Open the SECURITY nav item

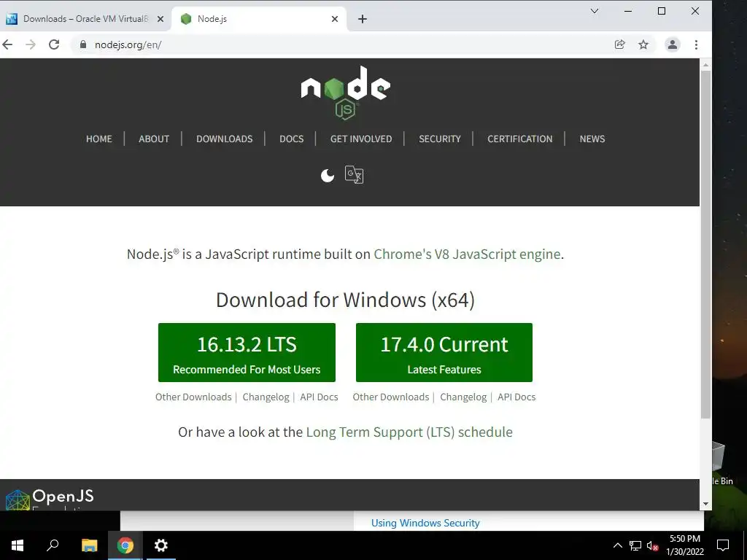440,139
